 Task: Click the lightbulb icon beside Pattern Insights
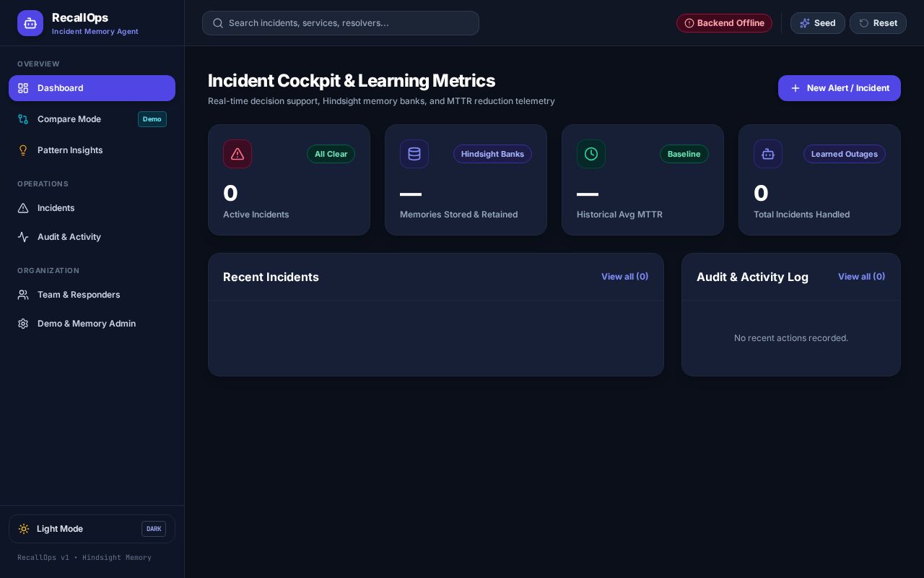[23, 150]
